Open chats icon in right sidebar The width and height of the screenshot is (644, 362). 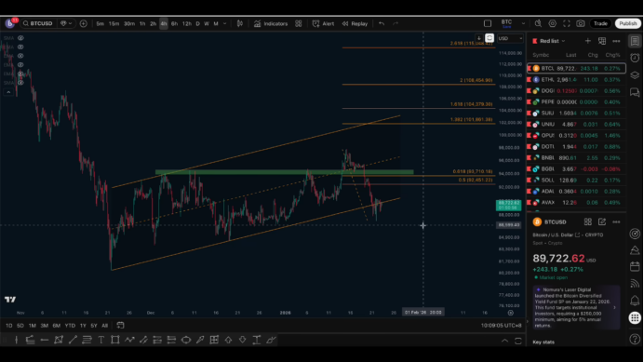tap(635, 92)
